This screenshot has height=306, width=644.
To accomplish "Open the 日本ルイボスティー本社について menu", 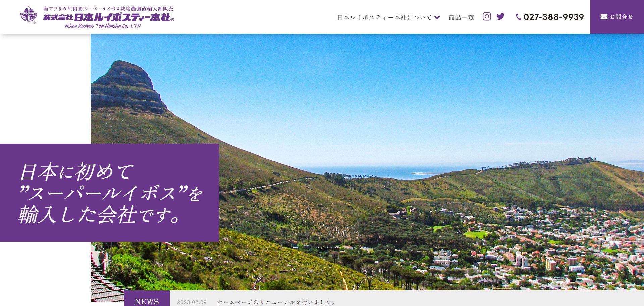I will point(384,17).
